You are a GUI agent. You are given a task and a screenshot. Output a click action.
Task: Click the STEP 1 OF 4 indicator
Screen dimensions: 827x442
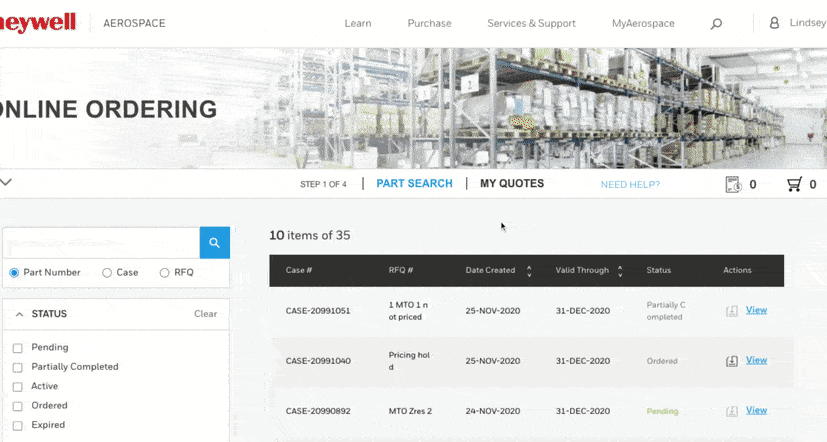[323, 184]
